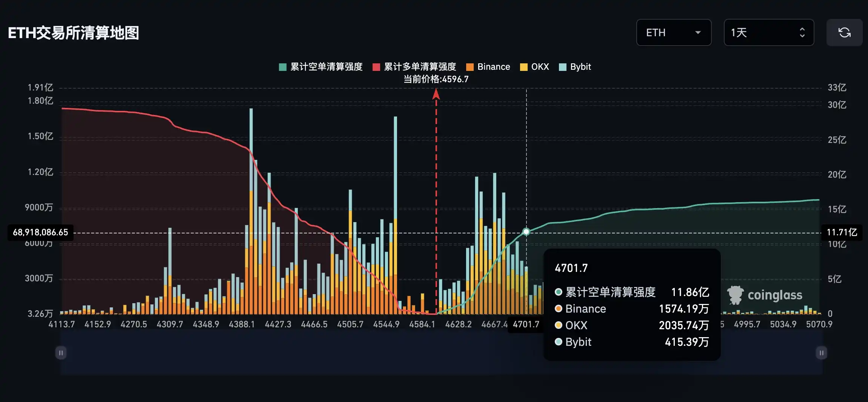Click the left zoom slider handle
The height and width of the screenshot is (402, 868).
[x=61, y=353]
